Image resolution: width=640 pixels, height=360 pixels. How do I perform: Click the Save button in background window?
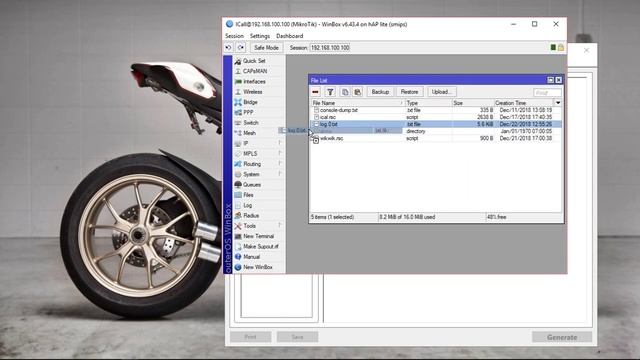click(x=298, y=337)
